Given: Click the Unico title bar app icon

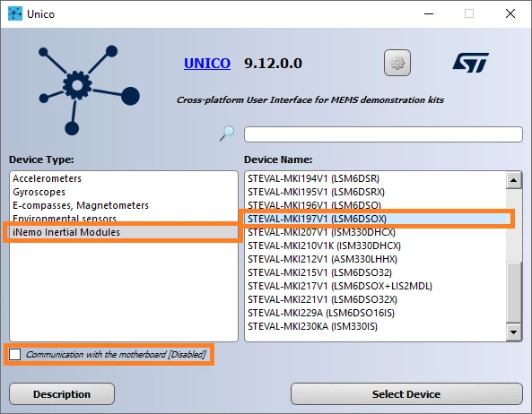Looking at the screenshot, I should 15,13.
